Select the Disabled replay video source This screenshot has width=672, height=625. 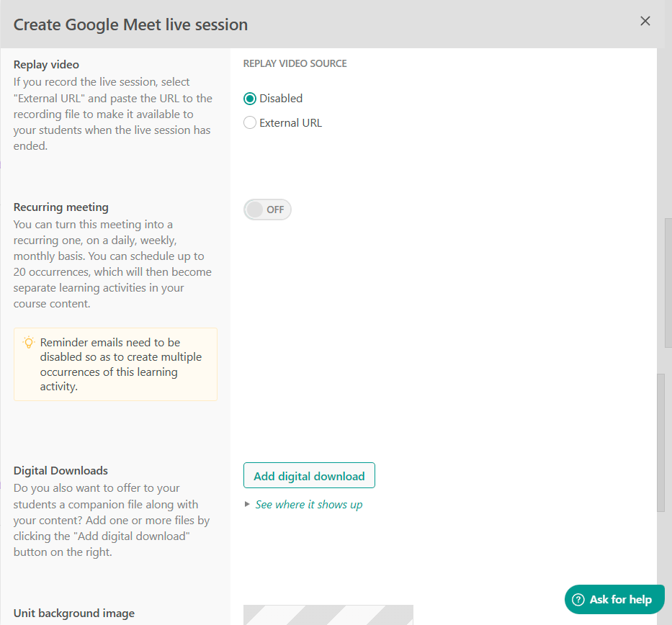coord(250,99)
